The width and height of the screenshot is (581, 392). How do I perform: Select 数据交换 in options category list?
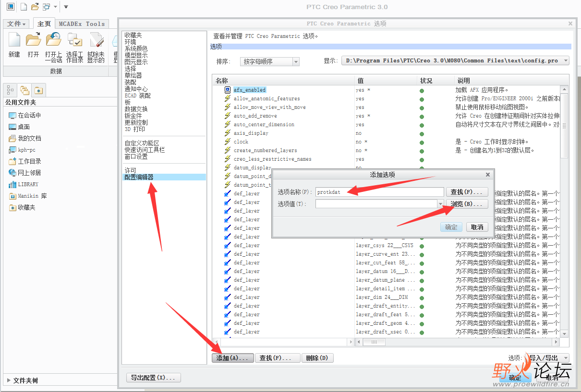click(x=136, y=109)
